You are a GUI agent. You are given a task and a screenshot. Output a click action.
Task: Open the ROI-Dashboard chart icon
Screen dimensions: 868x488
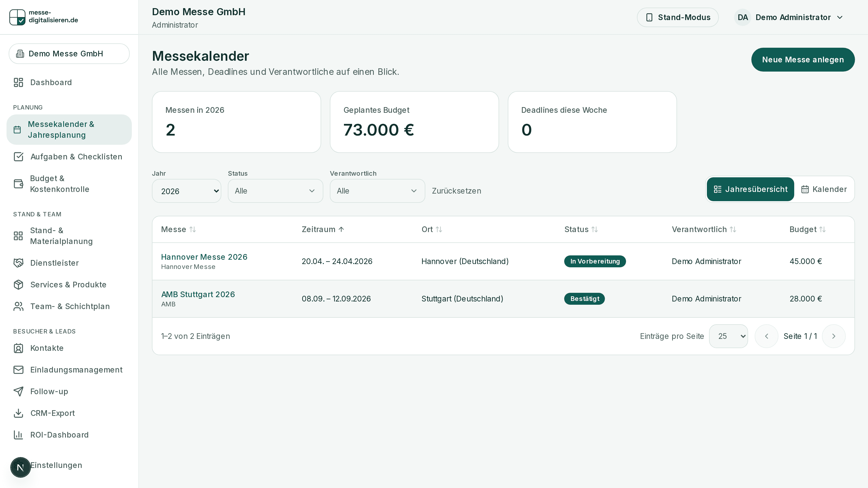18,435
